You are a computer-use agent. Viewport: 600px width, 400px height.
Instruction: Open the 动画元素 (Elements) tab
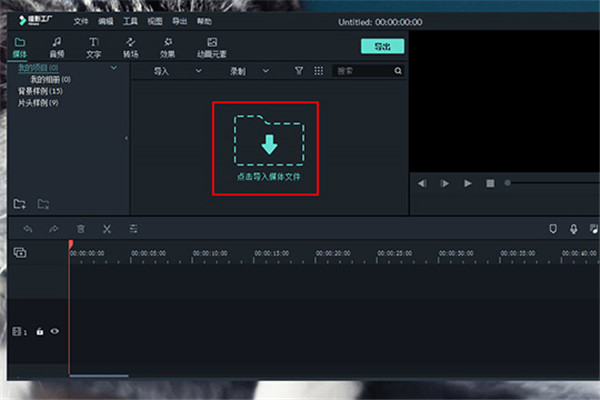(211, 46)
